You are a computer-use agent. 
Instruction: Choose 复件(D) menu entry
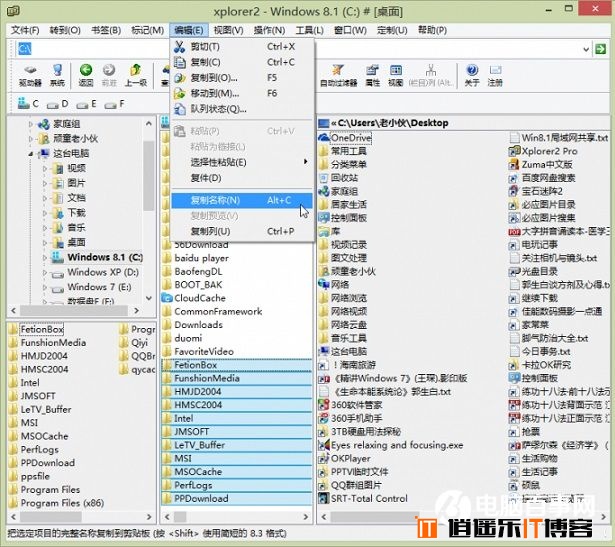tap(242, 178)
